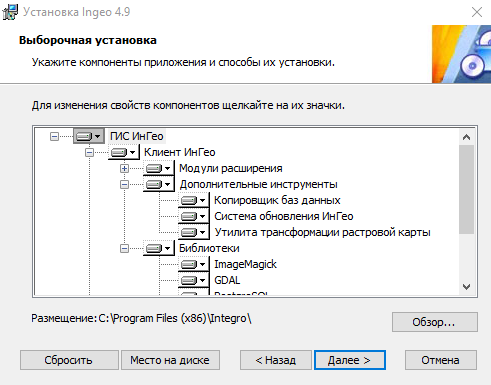The height and width of the screenshot is (385, 491).
Task: Open Место на диске dialog
Action: [x=170, y=360]
